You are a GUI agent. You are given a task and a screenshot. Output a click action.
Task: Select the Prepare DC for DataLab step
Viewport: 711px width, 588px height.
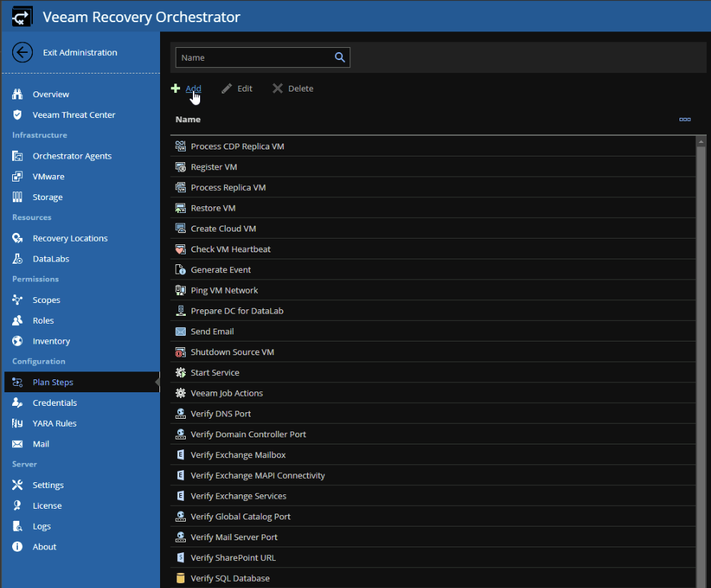tap(432, 311)
